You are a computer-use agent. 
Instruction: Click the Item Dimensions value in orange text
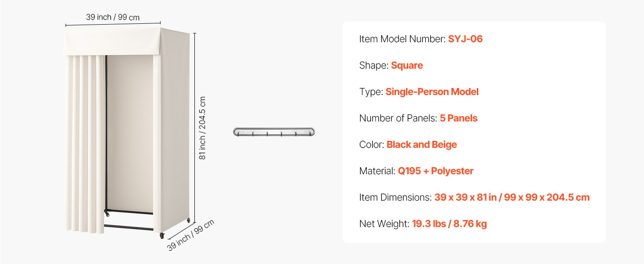coord(512,198)
